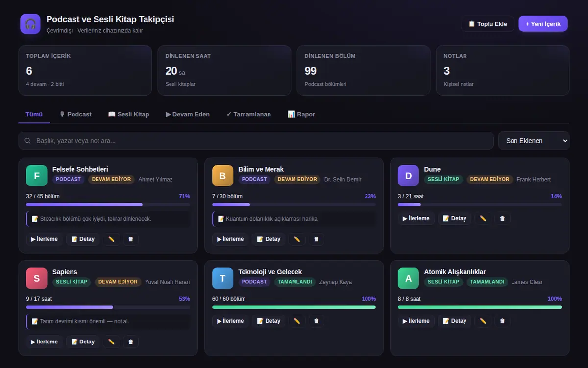The width and height of the screenshot is (588, 368).
Task: Focus the title, author or note search field
Action: [256, 141]
